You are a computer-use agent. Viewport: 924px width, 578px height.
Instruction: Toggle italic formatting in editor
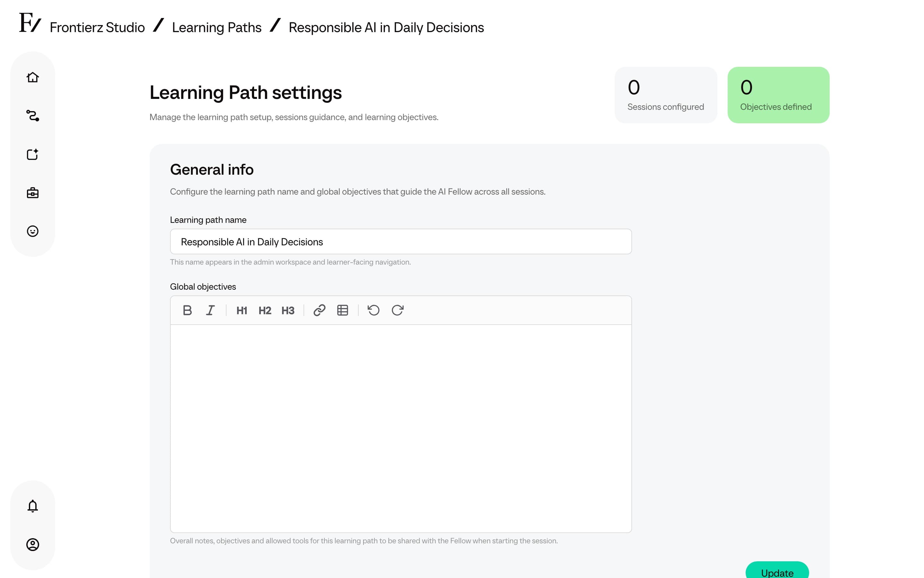[210, 310]
